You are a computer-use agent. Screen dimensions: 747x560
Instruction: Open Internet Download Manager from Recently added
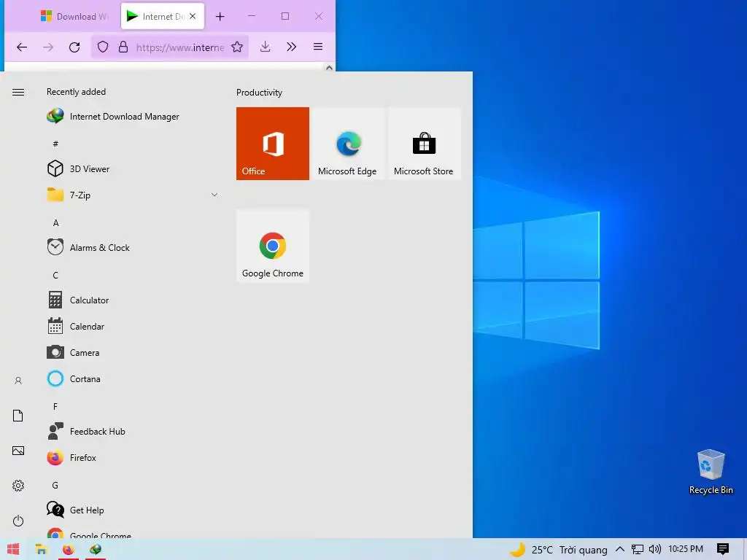[x=113, y=116]
